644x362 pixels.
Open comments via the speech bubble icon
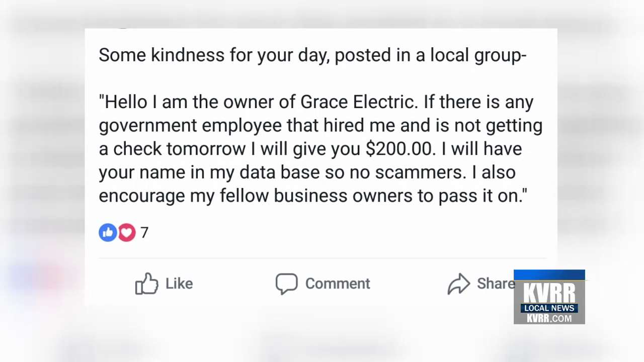pyautogui.click(x=287, y=284)
